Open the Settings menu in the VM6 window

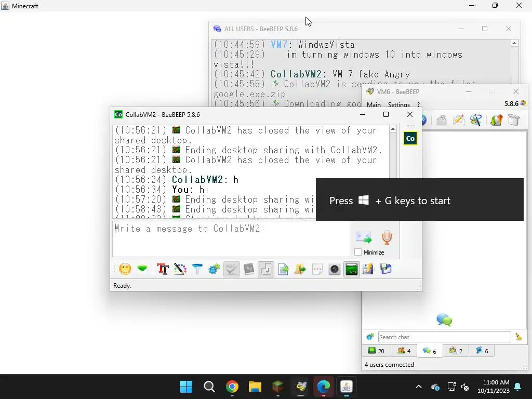[x=398, y=104]
